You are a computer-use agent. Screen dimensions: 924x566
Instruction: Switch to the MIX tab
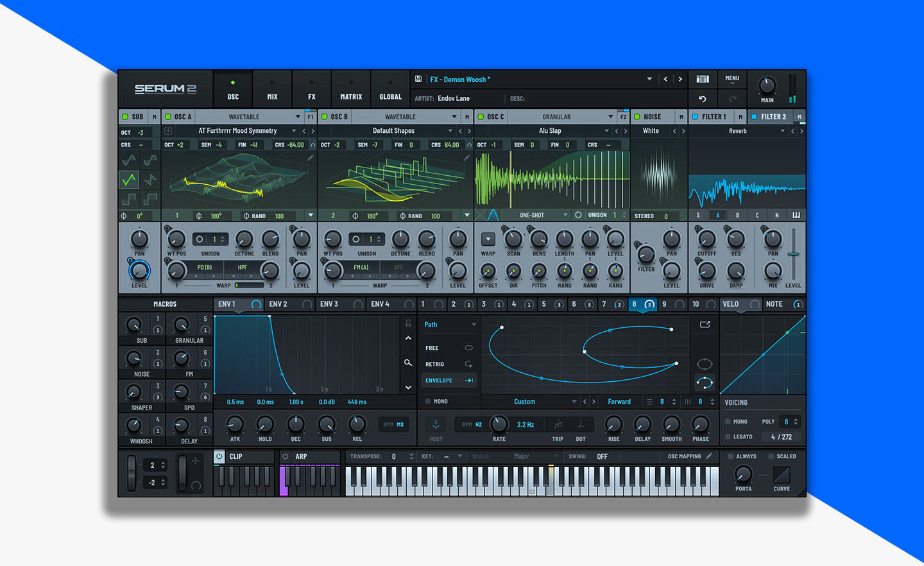coord(272,89)
